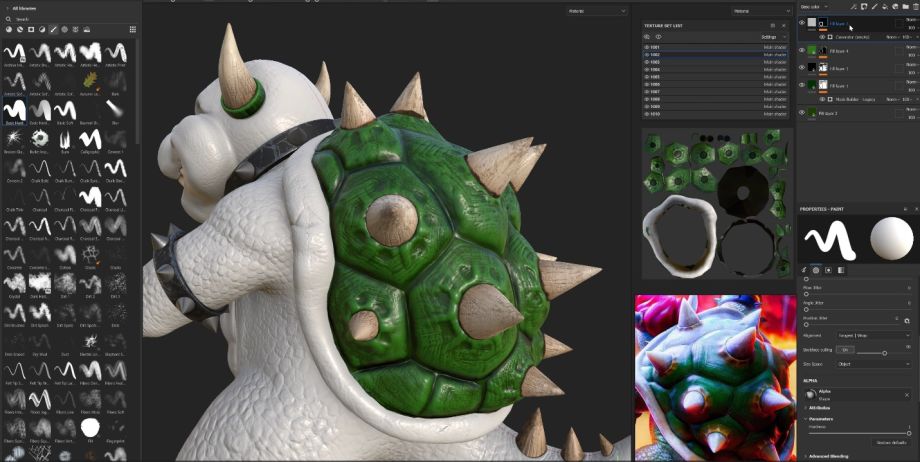Collapse the Parameters section
The width and height of the screenshot is (920, 462).
click(821, 419)
